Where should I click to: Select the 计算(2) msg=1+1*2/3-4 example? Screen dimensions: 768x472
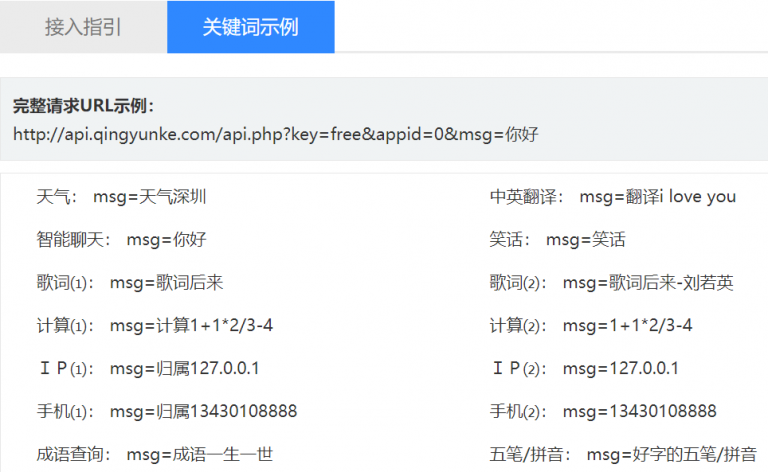[627, 326]
